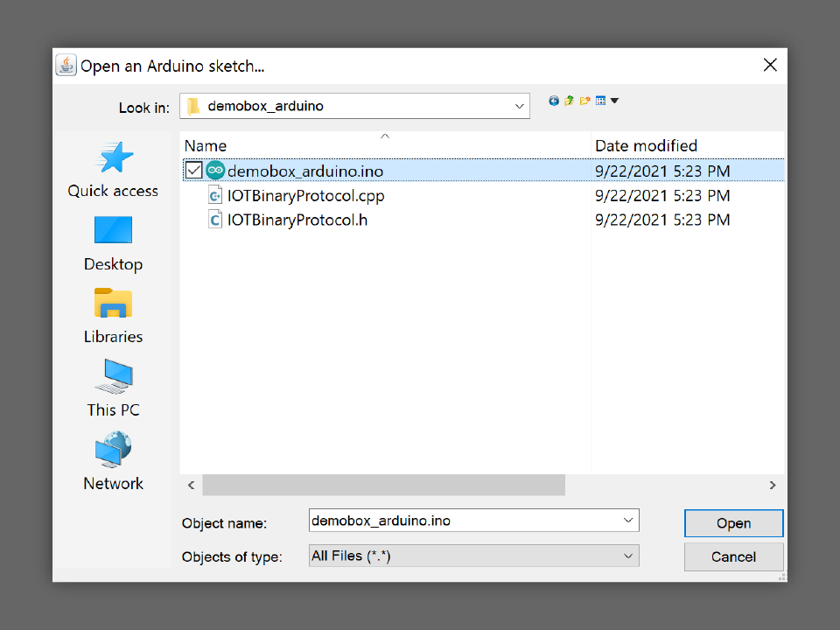Uncheck the demobox_arduino.ino file checkbox
840x630 pixels.
click(x=193, y=171)
